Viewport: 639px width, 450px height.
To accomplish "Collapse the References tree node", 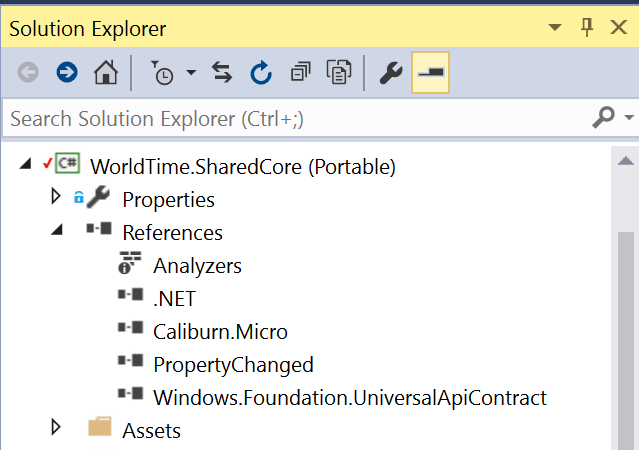I will pos(57,230).
